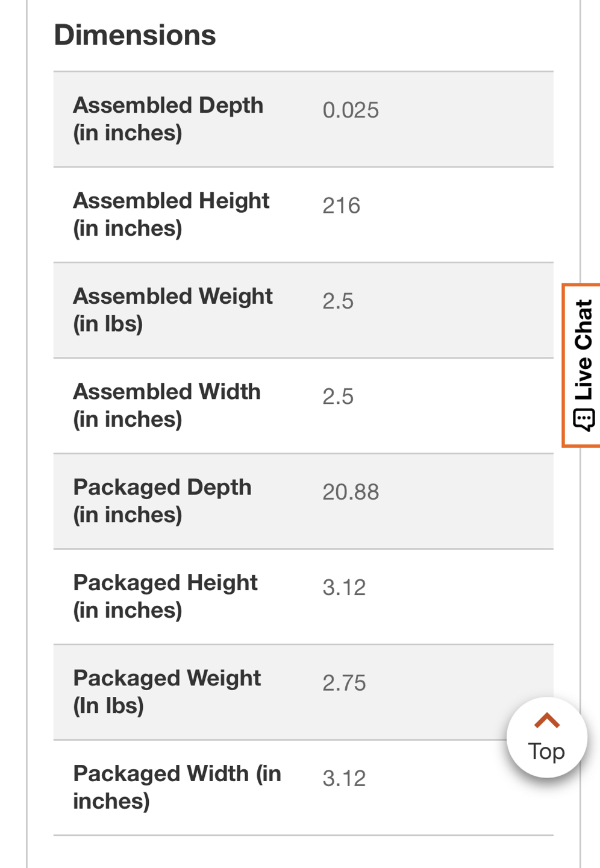Click the 3.12 value for Packaged Height
Screen dimensions: 600x868
pos(344,588)
